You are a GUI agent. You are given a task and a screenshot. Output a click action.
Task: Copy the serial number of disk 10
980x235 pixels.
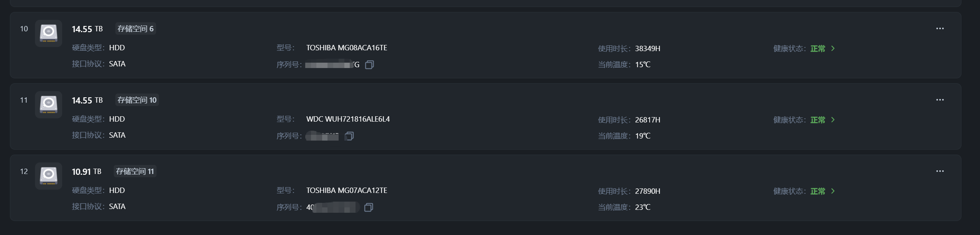(370, 65)
